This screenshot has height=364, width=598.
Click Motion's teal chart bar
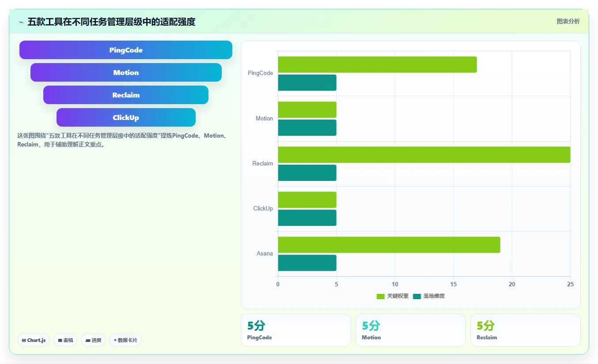[307, 128]
